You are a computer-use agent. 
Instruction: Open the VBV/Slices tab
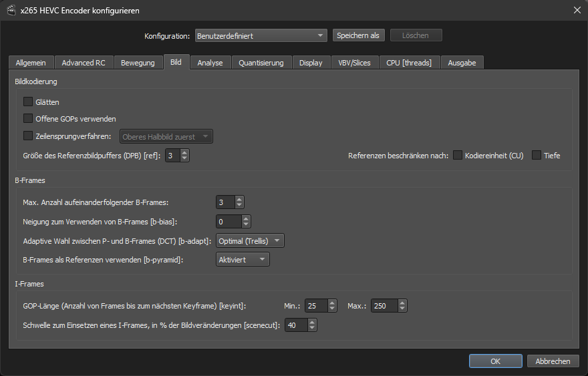pos(355,63)
